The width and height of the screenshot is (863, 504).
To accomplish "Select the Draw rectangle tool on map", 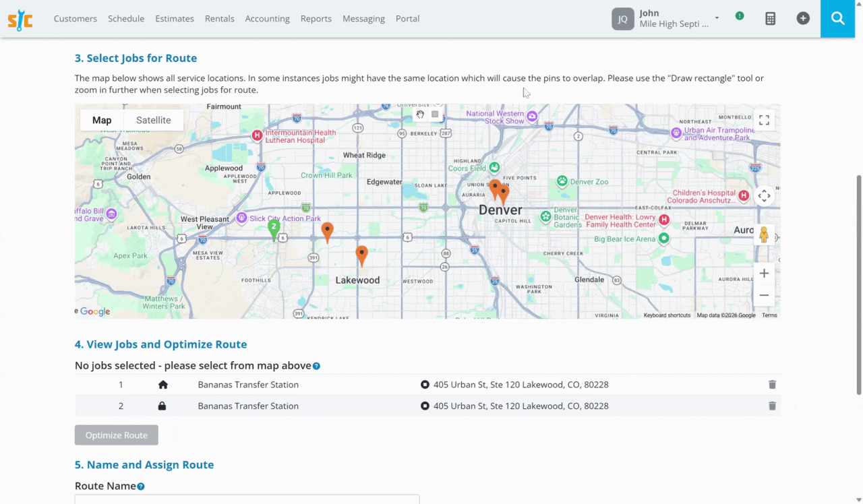I will pyautogui.click(x=435, y=115).
